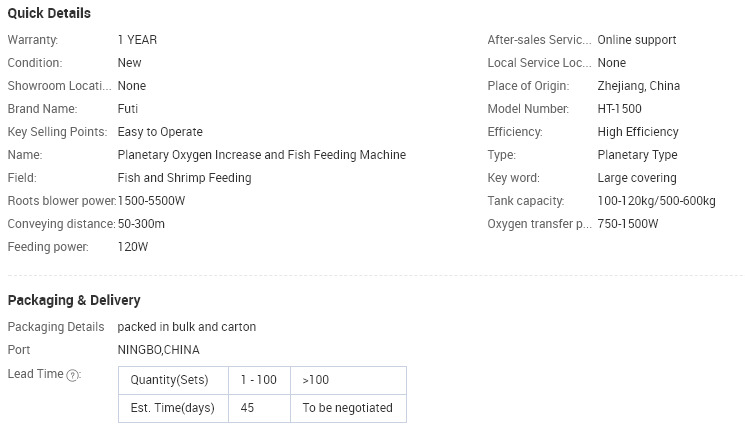Image resolution: width=745 pixels, height=425 pixels.
Task: Click the truncated Local Service Location label
Action: (x=539, y=63)
